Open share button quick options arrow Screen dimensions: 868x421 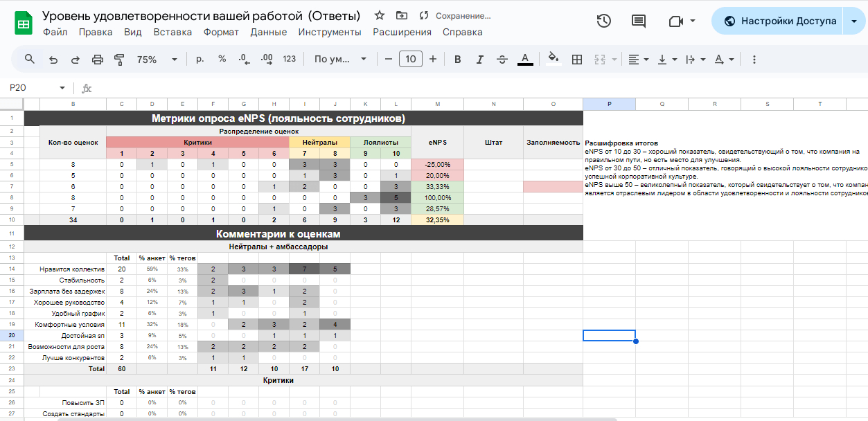[x=853, y=21]
